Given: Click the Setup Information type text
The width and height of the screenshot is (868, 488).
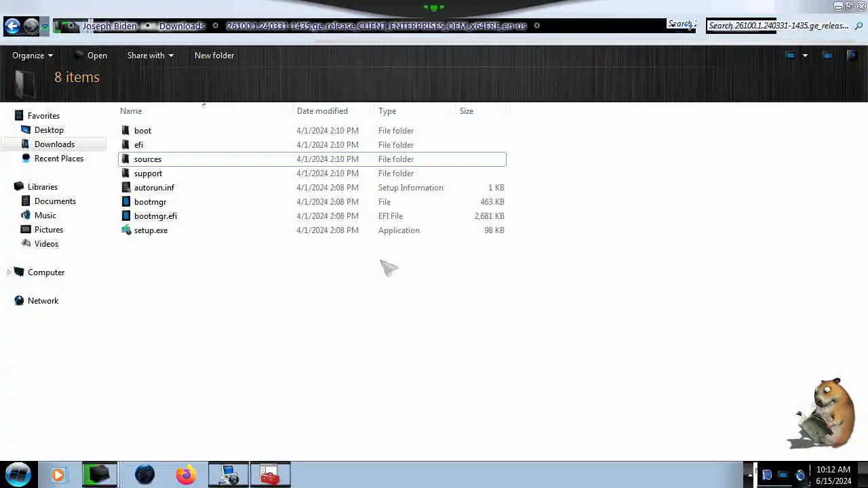Looking at the screenshot, I should pos(410,188).
